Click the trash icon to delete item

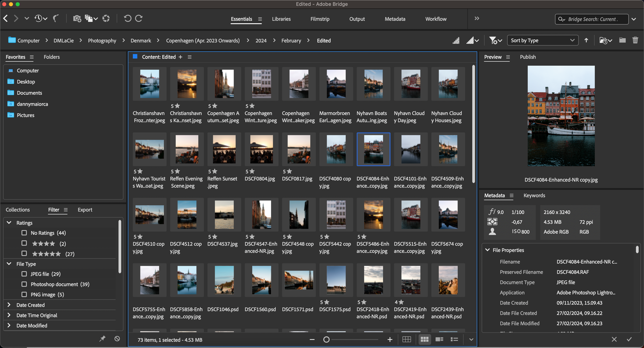(x=636, y=40)
